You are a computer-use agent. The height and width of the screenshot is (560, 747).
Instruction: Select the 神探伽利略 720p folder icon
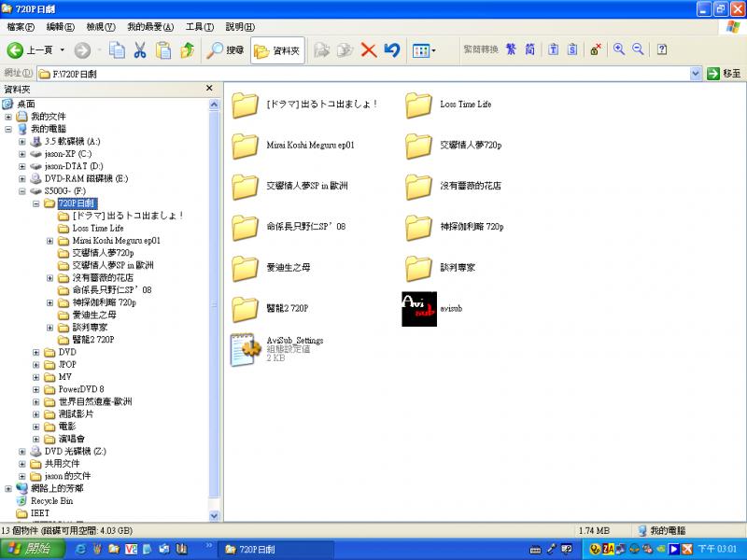(418, 227)
